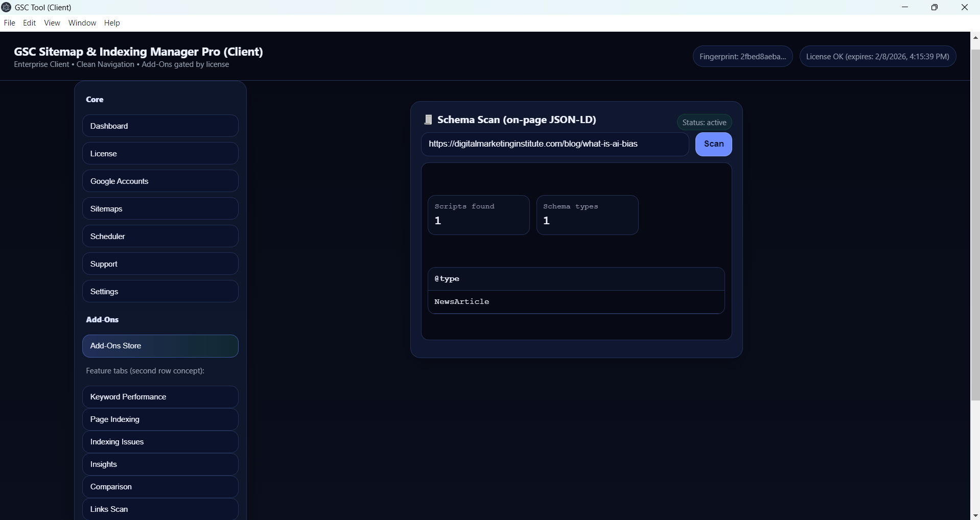Click the Schema Scan document icon
Viewport: 980px width, 520px height.
[428, 120]
